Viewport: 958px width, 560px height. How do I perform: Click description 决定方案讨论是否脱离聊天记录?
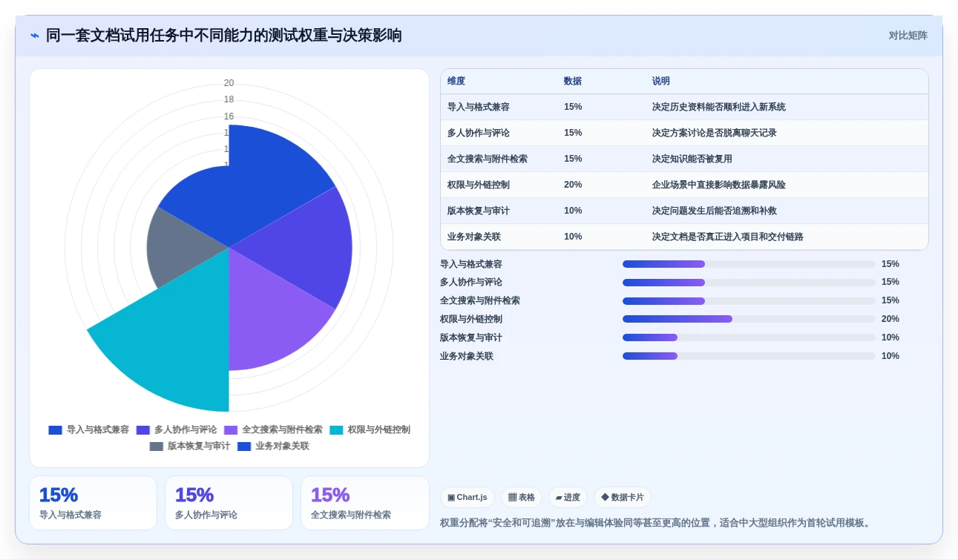715,133
